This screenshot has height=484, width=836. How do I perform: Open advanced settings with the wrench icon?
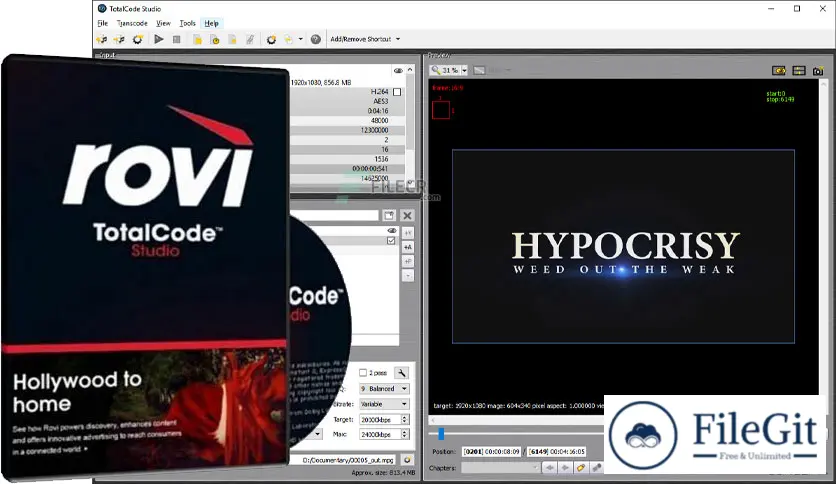[x=401, y=373]
